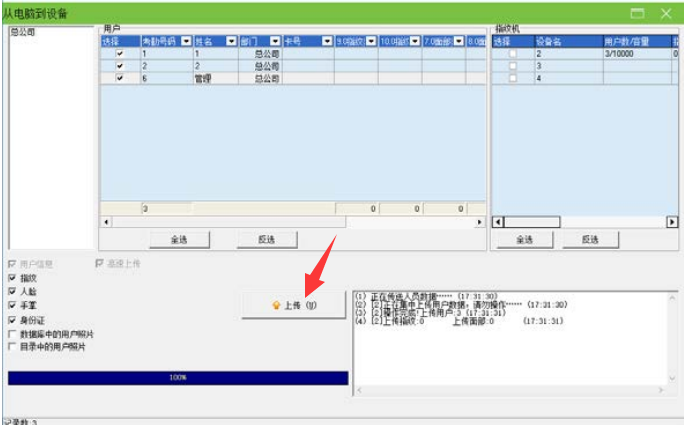Viewport: 684px width, 425px height.
Task: Click the 选择 header in user table
Action: point(120,41)
